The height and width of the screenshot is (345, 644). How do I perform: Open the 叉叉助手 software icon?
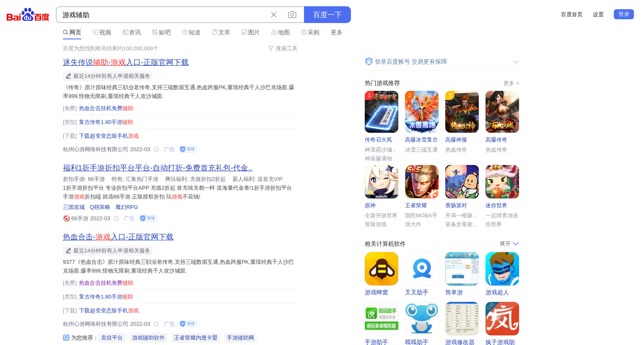(x=422, y=269)
